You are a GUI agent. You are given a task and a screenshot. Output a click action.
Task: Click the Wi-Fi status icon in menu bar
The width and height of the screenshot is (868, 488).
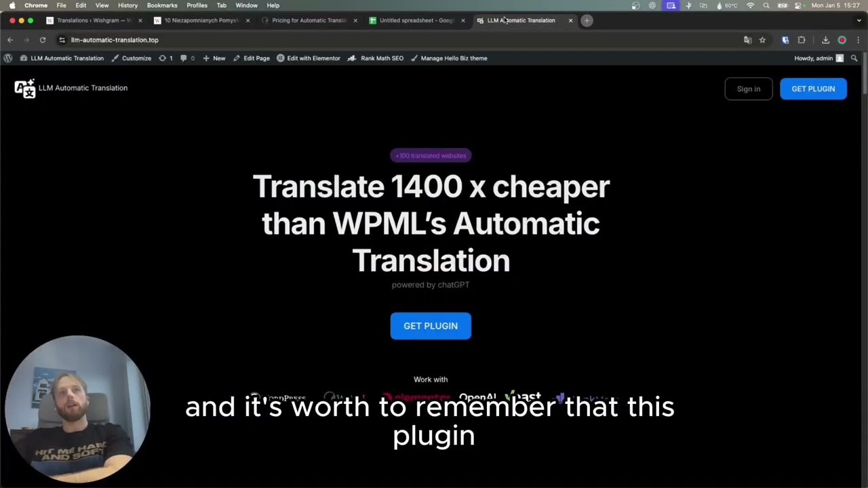(x=751, y=5)
